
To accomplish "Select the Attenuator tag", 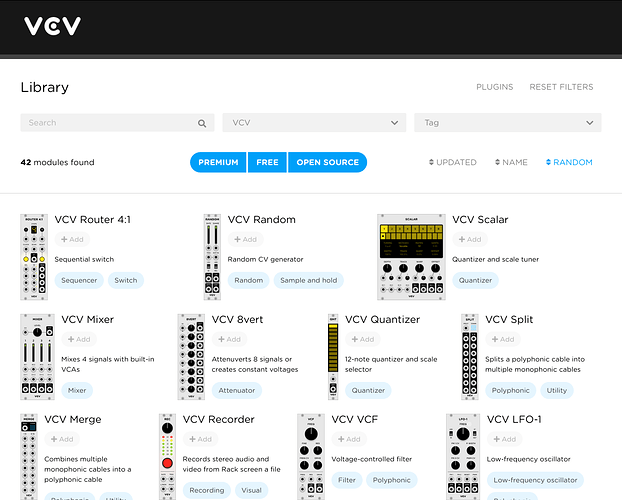I will [237, 390].
